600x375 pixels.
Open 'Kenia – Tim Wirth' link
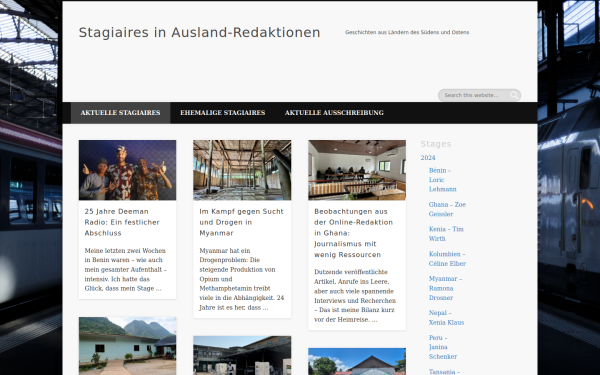[x=446, y=234]
